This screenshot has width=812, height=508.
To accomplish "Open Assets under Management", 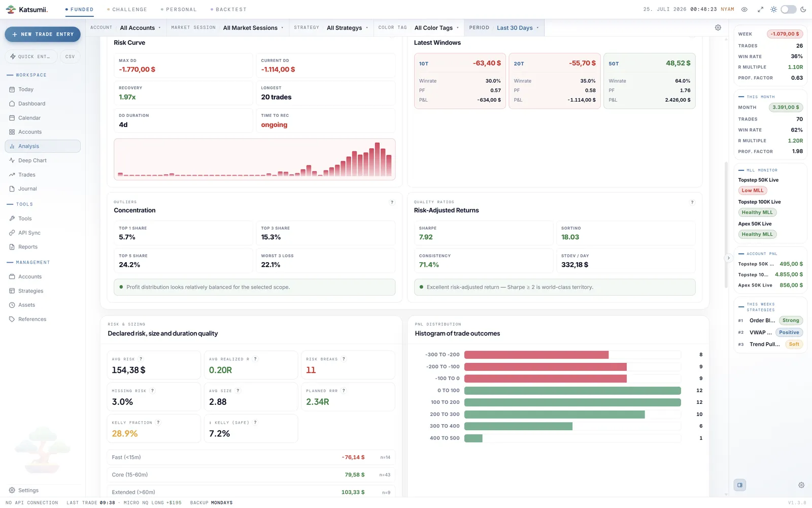I will point(43,305).
